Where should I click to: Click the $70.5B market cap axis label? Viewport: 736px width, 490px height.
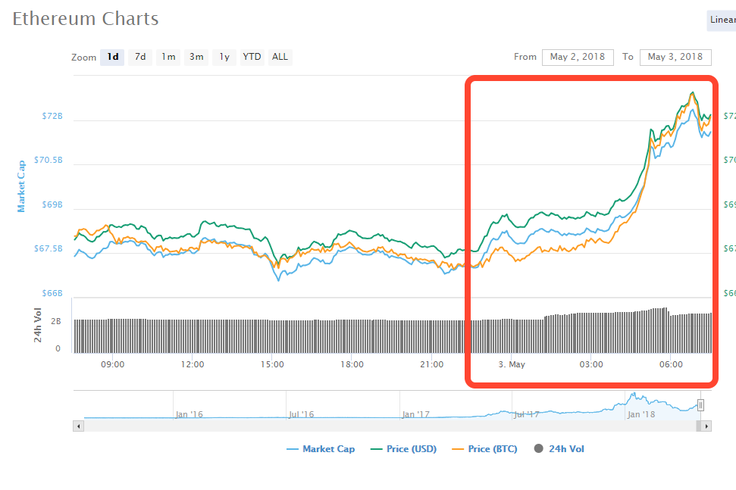tap(48, 160)
